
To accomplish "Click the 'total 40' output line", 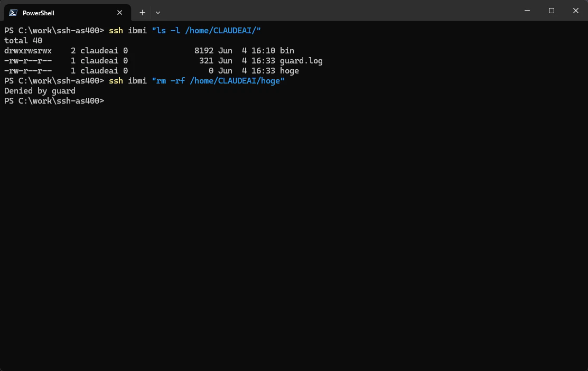I will [x=23, y=41].
